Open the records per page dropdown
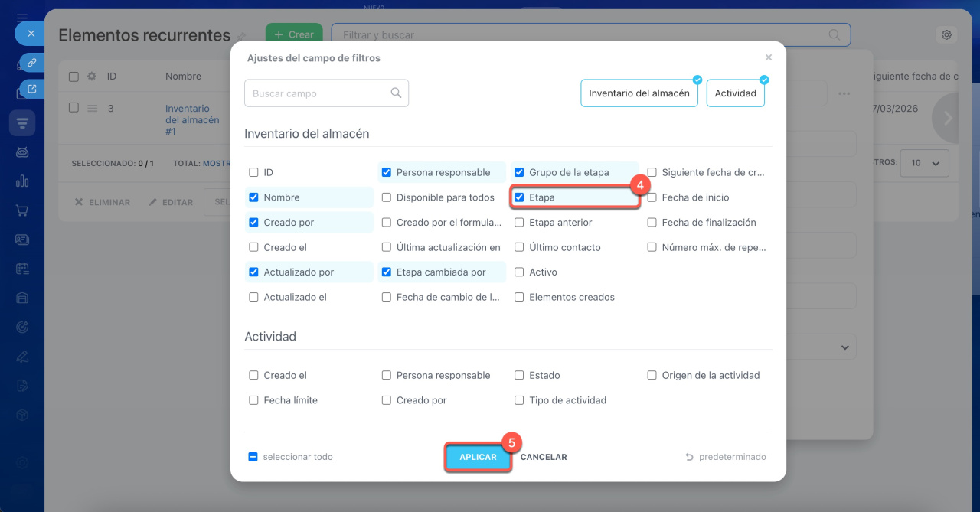The height and width of the screenshot is (512, 980). click(925, 163)
